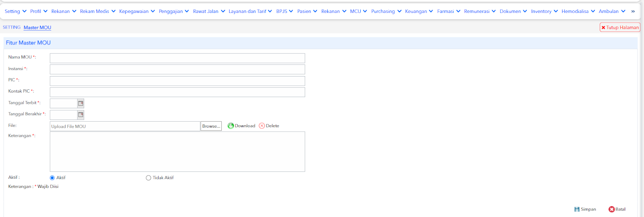644x217 pixels.
Task: Expand the Penggajian menu
Action: (x=174, y=11)
